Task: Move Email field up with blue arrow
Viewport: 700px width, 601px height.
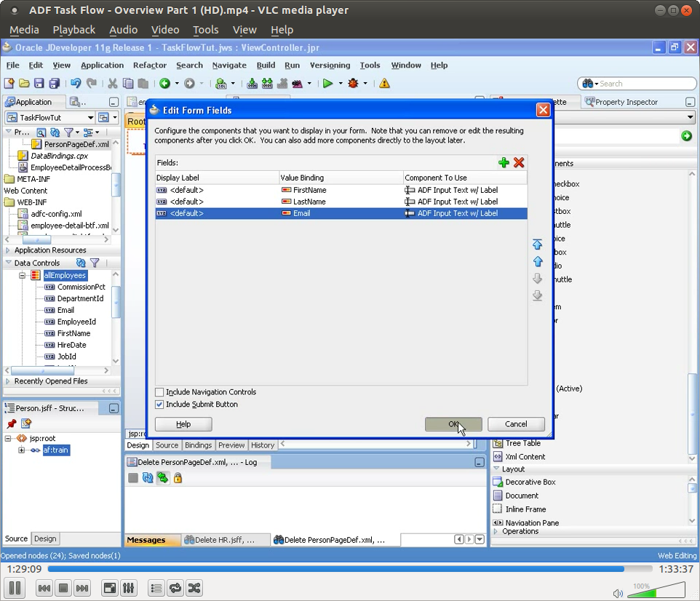Action: tap(538, 260)
